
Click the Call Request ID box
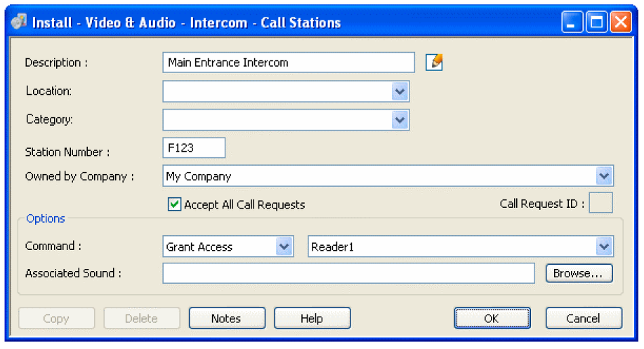tap(600, 204)
